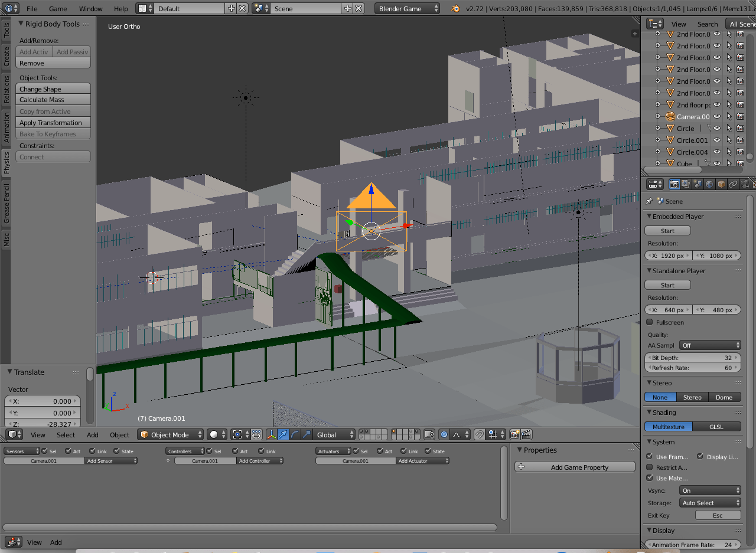This screenshot has width=756, height=553.
Task: Toggle the Display Lists checkbox
Action: tap(700, 457)
